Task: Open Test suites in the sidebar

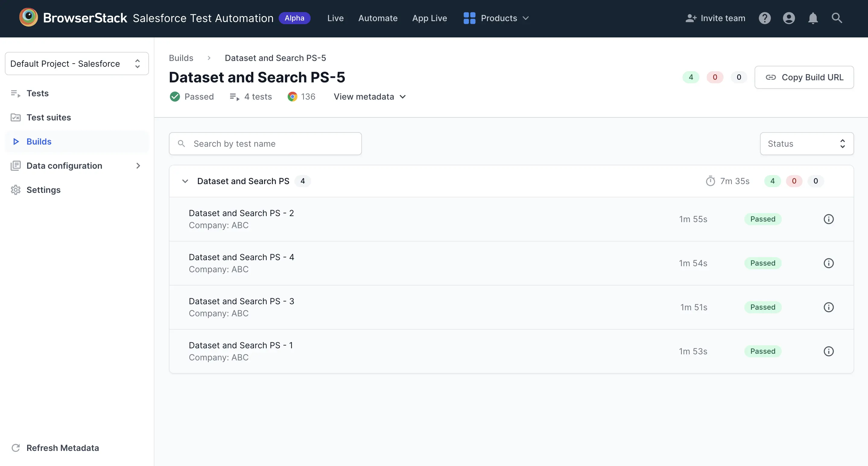Action: pos(77,117)
